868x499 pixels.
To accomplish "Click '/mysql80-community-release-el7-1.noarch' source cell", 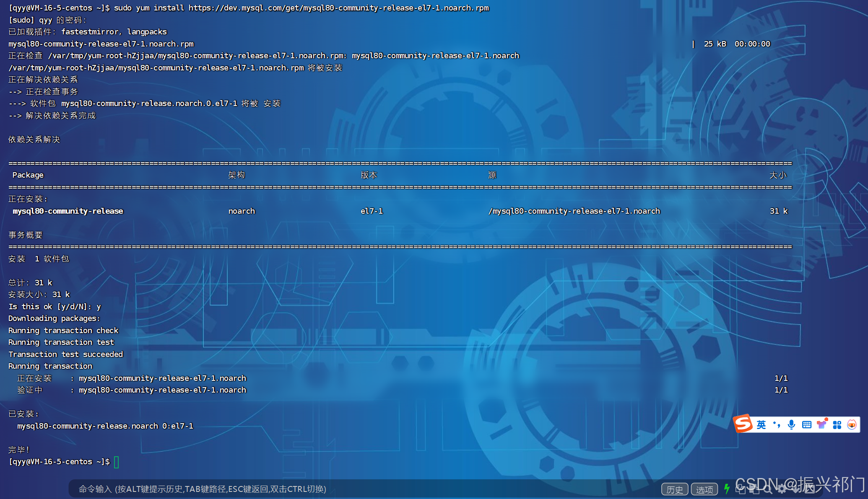I will [574, 211].
